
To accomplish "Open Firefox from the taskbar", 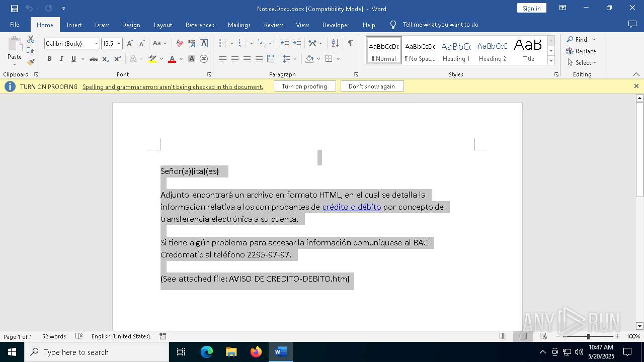I will 256,352.
